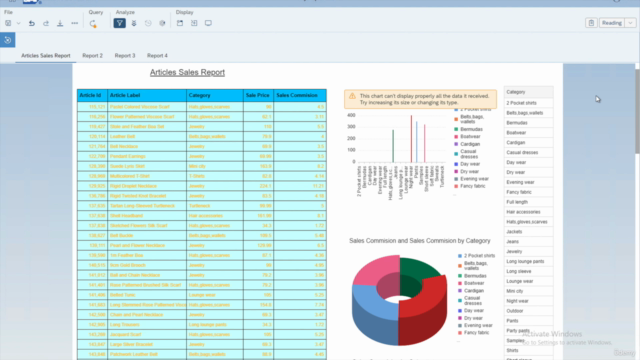Expand the dropdown arrow next to Reading
Screen dimensions: 640x360
[x=631, y=23]
